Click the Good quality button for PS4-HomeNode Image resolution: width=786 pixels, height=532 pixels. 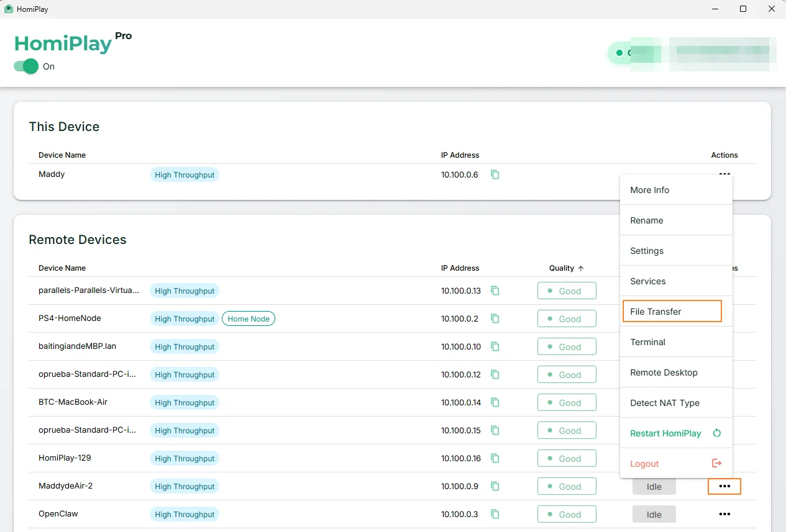(567, 318)
